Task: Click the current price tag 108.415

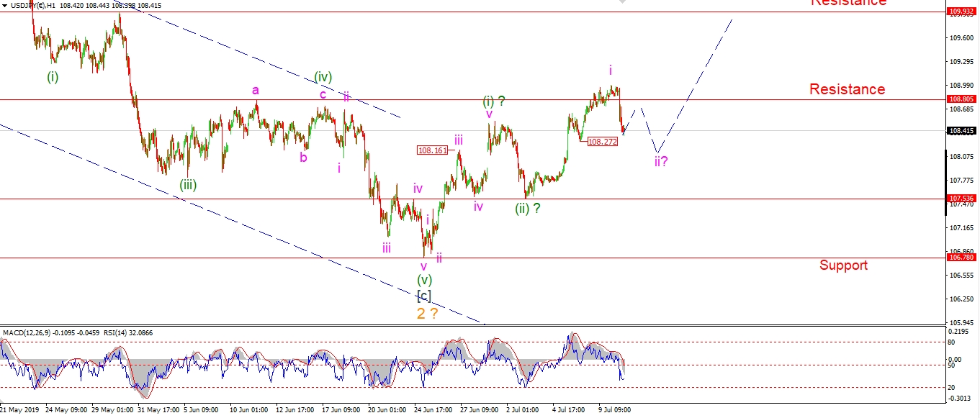Action: click(961, 131)
